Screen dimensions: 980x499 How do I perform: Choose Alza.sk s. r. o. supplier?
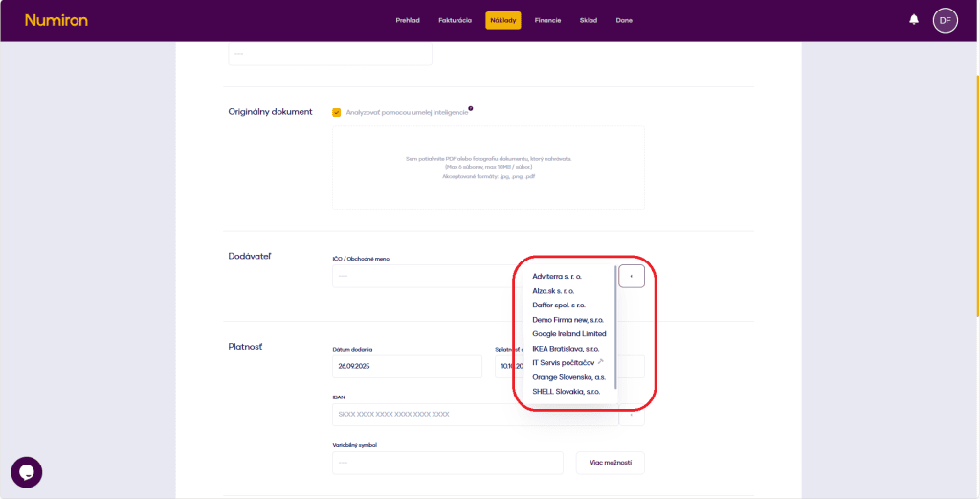[x=553, y=290]
